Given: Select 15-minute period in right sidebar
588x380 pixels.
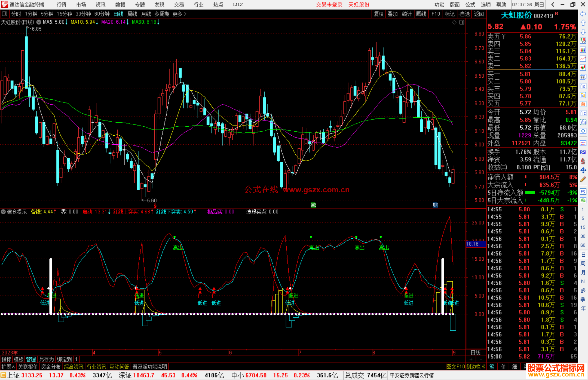Looking at the screenshot, I should (583, 227).
